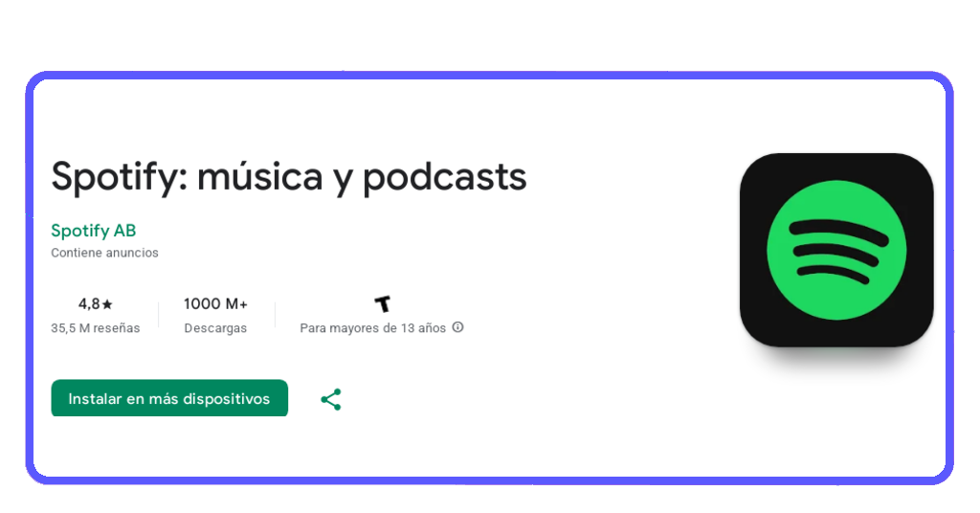Screen dimensions: 980x513
Task: Click the Teen rating T icon
Action: pyautogui.click(x=383, y=303)
